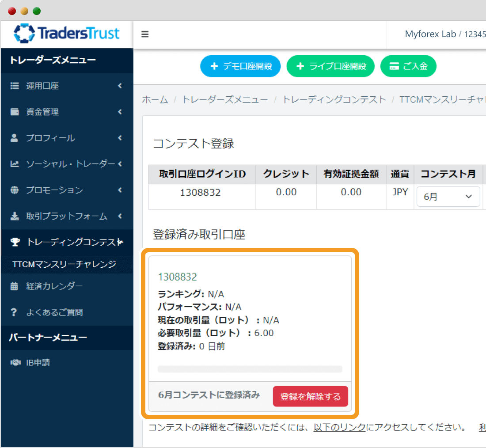486x448 pixels.
Task: Open the コンテスト月 6月 dropdown
Action: coord(448,197)
